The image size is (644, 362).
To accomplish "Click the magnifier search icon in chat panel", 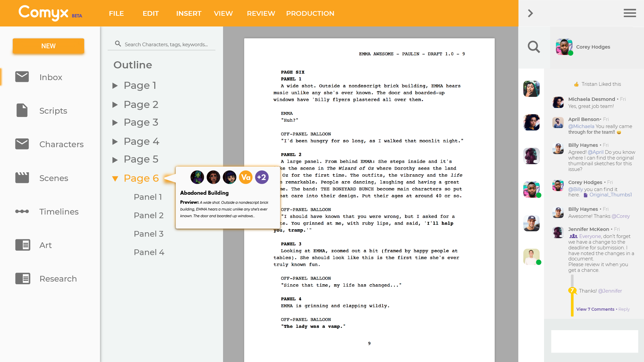I will click(534, 47).
